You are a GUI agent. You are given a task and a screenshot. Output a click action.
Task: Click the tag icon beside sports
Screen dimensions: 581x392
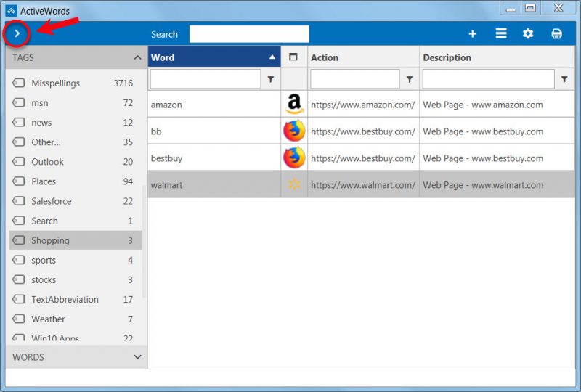[x=19, y=260]
